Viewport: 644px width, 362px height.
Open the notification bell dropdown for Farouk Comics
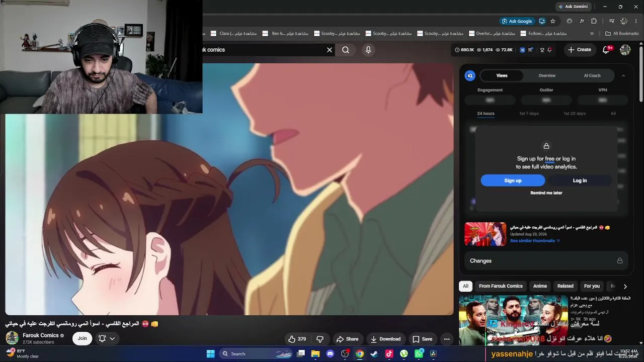pyautogui.click(x=107, y=338)
